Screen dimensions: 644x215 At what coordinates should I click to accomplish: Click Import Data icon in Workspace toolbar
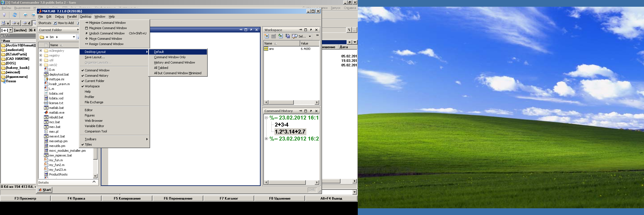(x=280, y=36)
